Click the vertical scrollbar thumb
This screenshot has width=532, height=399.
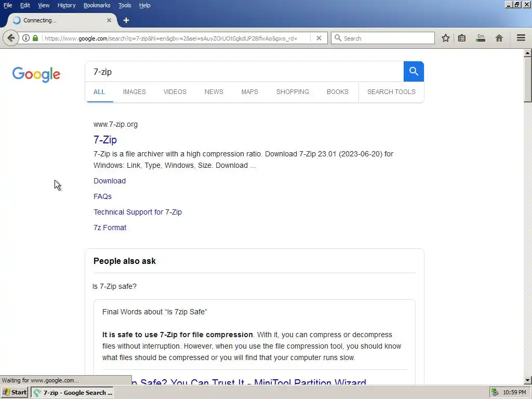click(x=527, y=79)
